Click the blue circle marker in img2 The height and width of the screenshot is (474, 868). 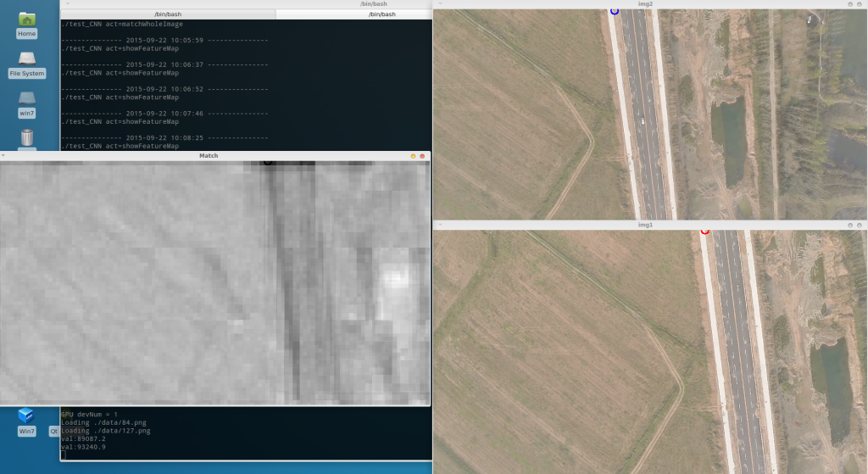coord(615,11)
